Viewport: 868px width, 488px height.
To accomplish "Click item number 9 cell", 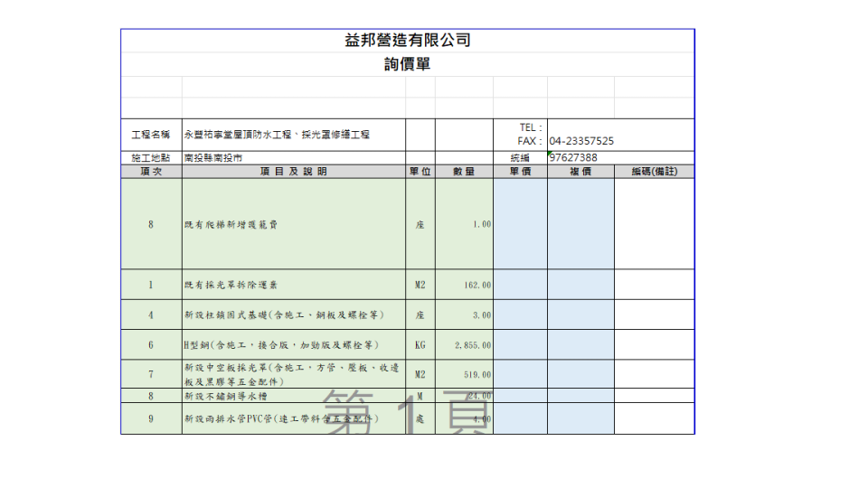I will pyautogui.click(x=151, y=418).
